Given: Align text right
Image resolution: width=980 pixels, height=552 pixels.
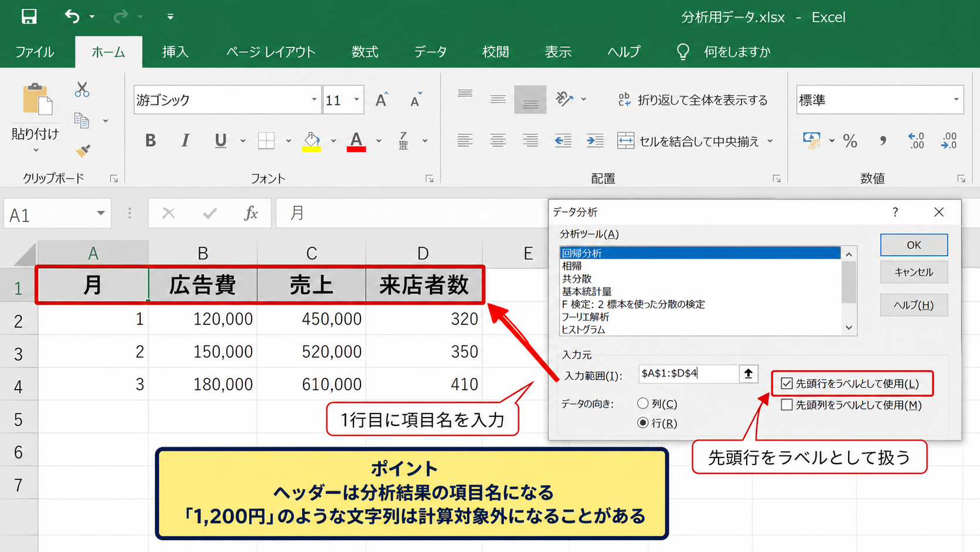Looking at the screenshot, I should coord(530,141).
